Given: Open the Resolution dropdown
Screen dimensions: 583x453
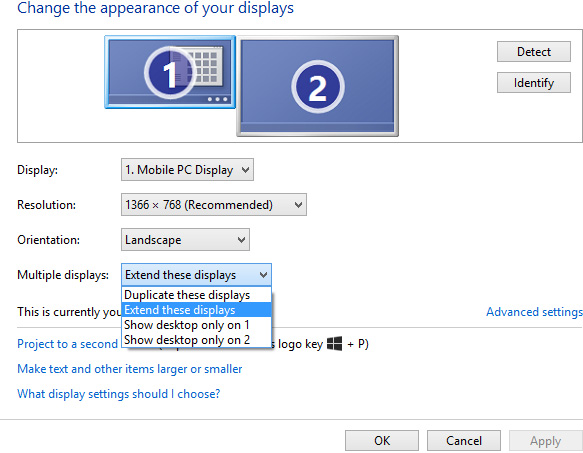Looking at the screenshot, I should click(x=214, y=205).
